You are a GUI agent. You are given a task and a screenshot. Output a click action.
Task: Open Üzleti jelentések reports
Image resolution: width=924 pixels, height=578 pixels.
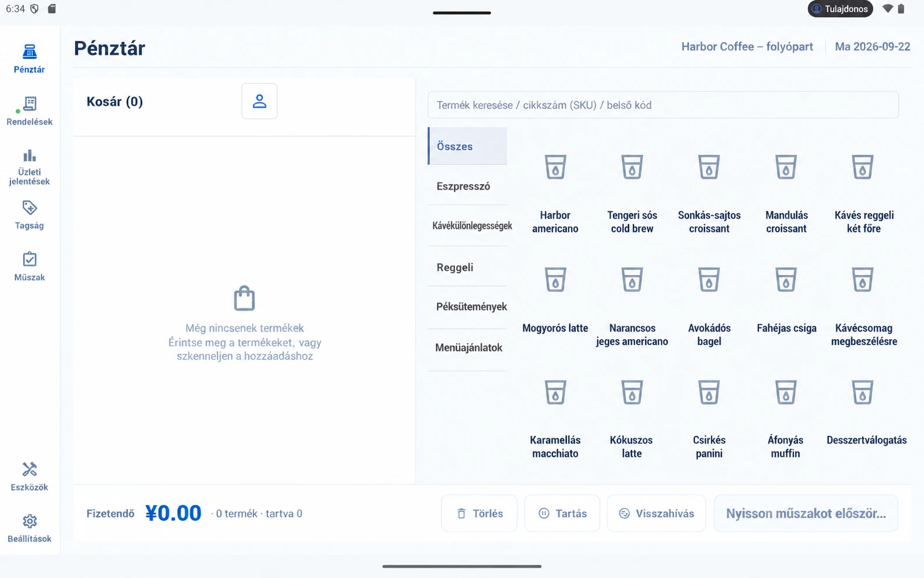click(x=29, y=167)
